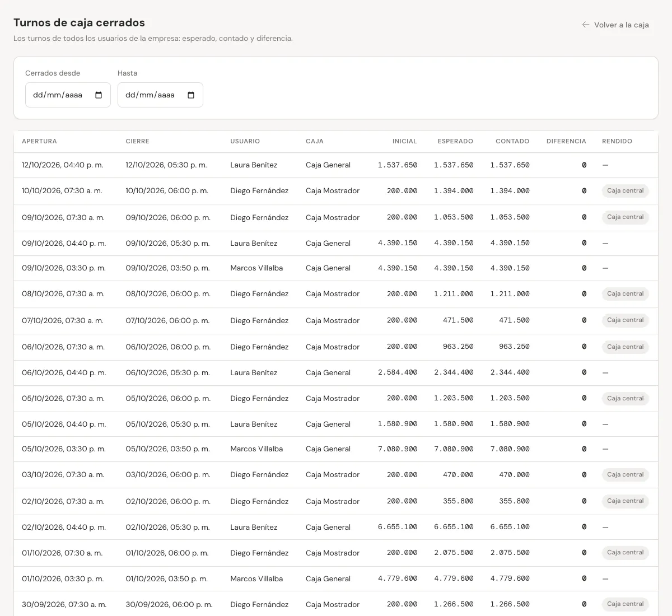The width and height of the screenshot is (672, 616).
Task: Select opening time 05/10/2026, 03:30 p. m.
Action: pos(64,449)
